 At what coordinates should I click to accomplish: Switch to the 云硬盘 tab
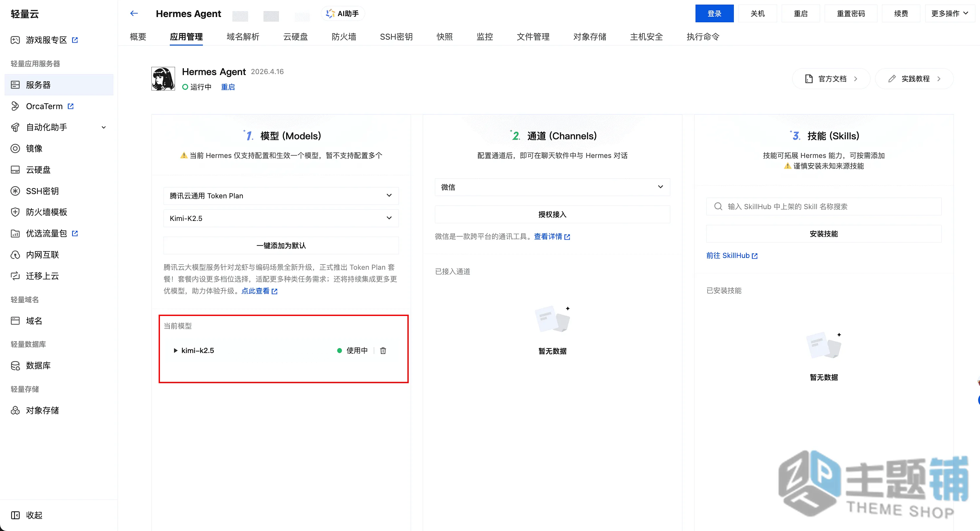coord(295,36)
